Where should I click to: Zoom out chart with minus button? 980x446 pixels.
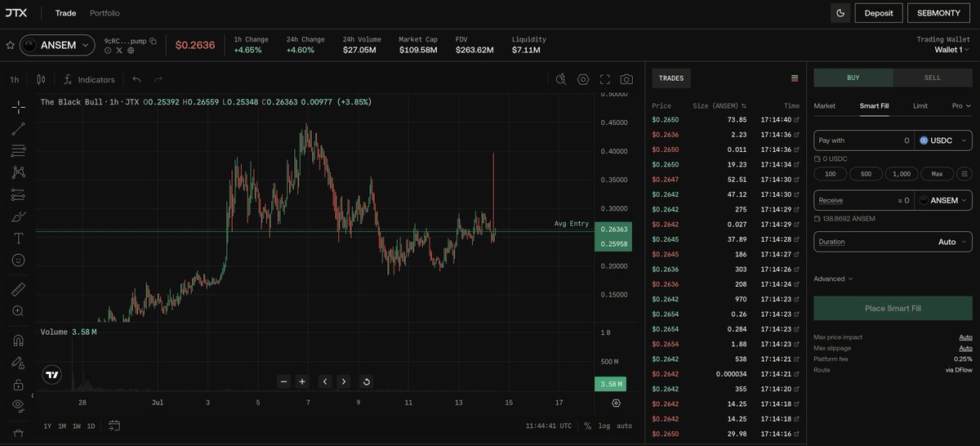[283, 381]
